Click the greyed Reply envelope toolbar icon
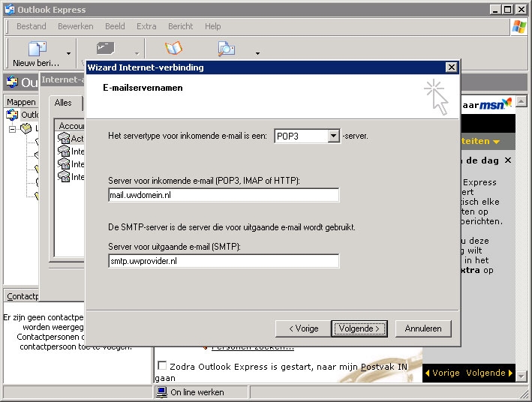Screen dimensions: 532x402 (x=106, y=48)
